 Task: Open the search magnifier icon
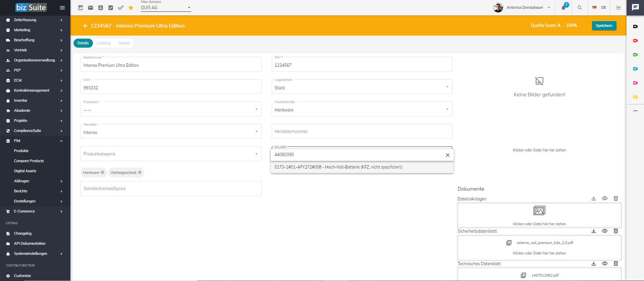[x=580, y=8]
